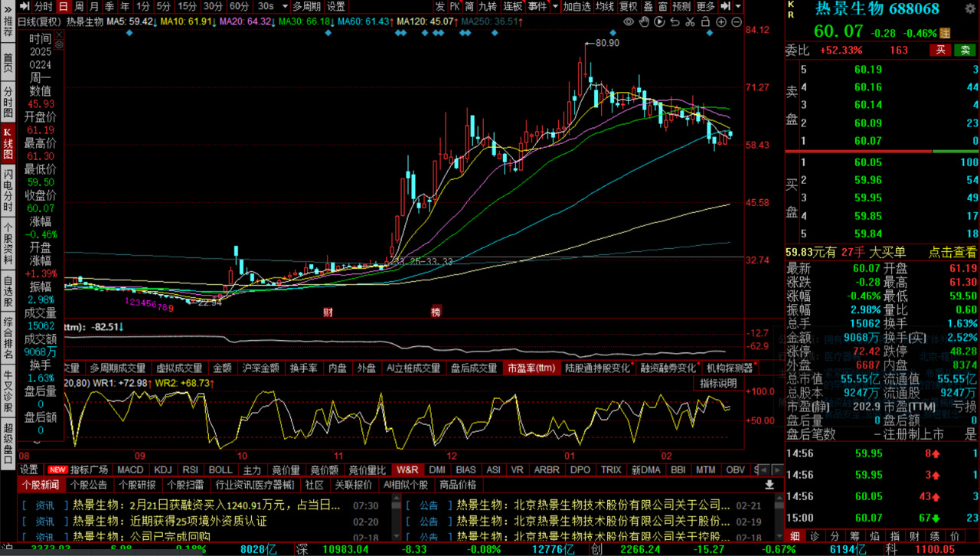Switch to MACD indicator tab
The image size is (980, 556).
(130, 469)
